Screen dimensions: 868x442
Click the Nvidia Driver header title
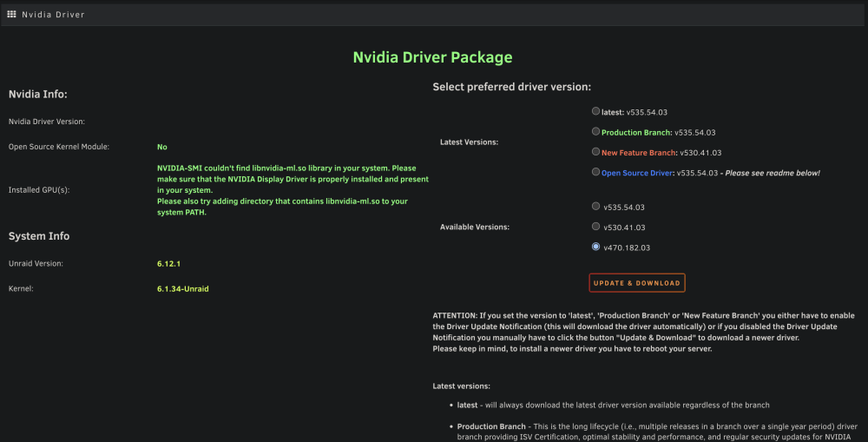(53, 15)
